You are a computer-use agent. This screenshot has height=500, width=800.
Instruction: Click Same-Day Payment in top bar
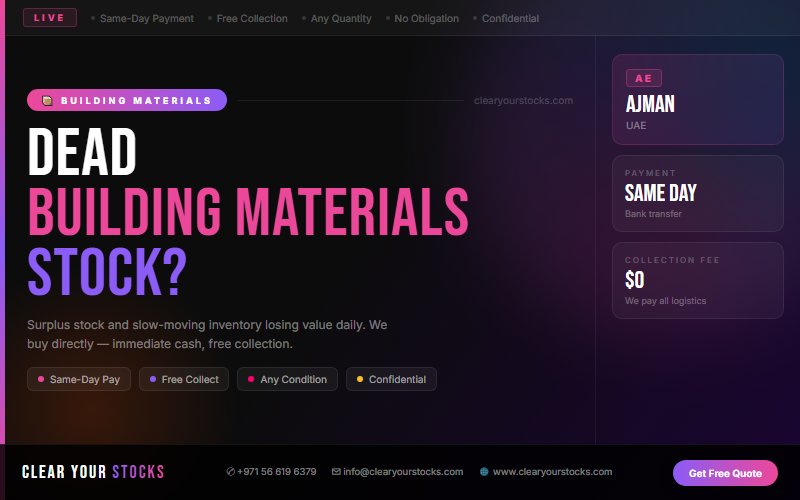pos(147,18)
